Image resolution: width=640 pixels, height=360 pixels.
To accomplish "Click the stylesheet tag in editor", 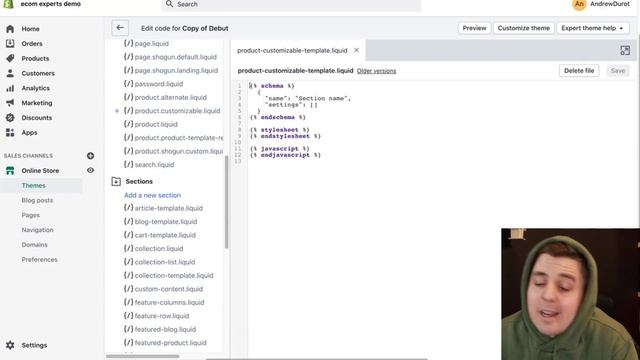I will [280, 130].
